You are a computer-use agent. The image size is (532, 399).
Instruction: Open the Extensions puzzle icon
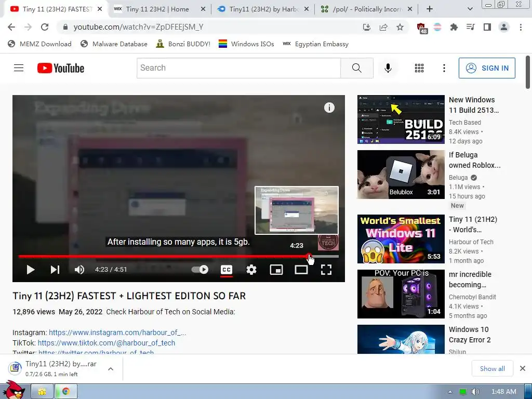pyautogui.click(x=454, y=27)
